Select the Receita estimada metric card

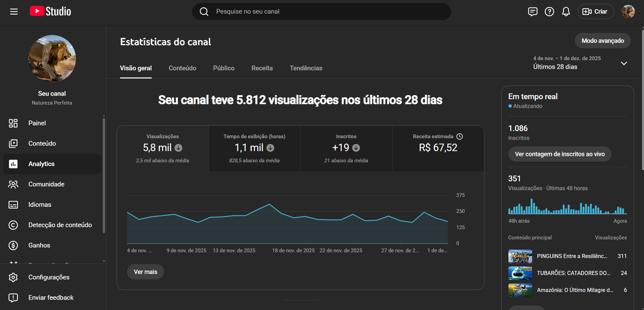[438, 148]
